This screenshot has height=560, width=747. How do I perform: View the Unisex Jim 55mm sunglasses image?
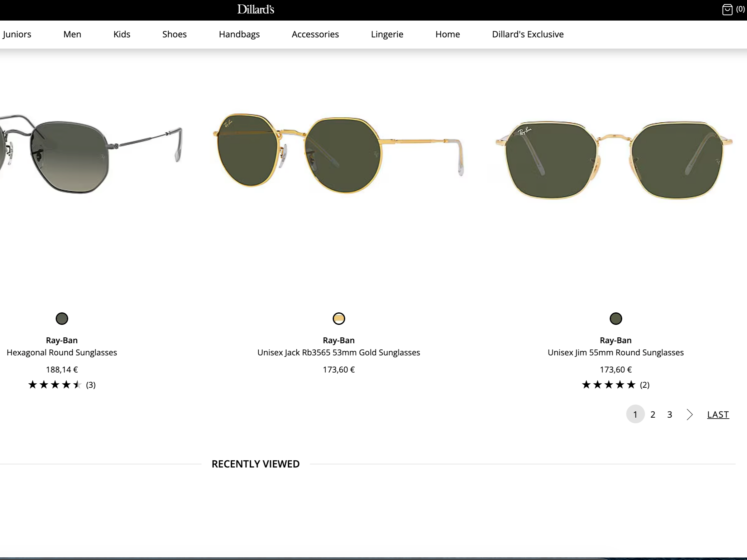coord(614,160)
